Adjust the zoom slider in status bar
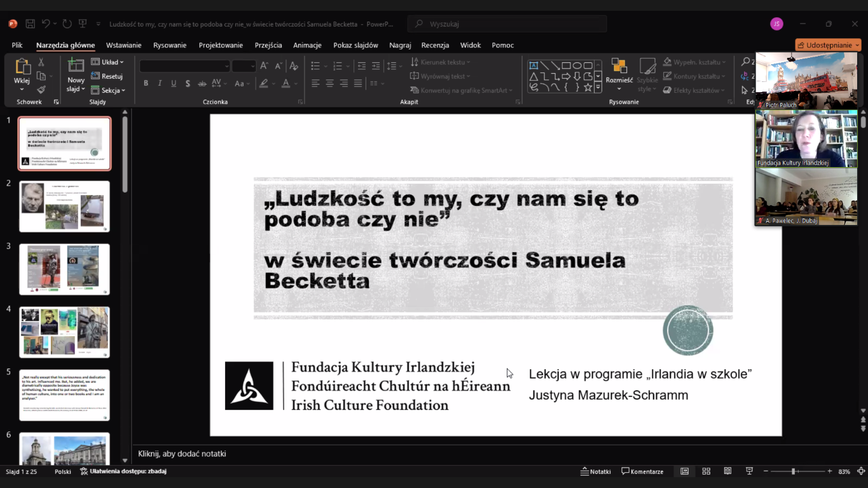The height and width of the screenshot is (488, 868). pyautogui.click(x=793, y=471)
